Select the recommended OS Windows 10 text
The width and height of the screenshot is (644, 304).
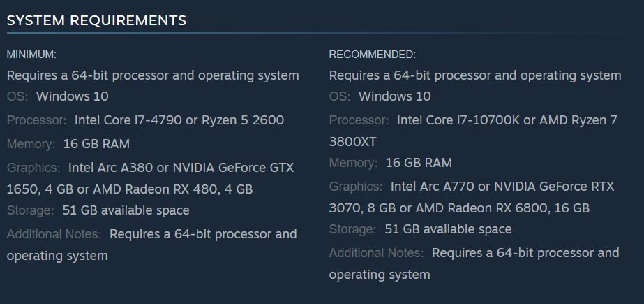click(395, 96)
